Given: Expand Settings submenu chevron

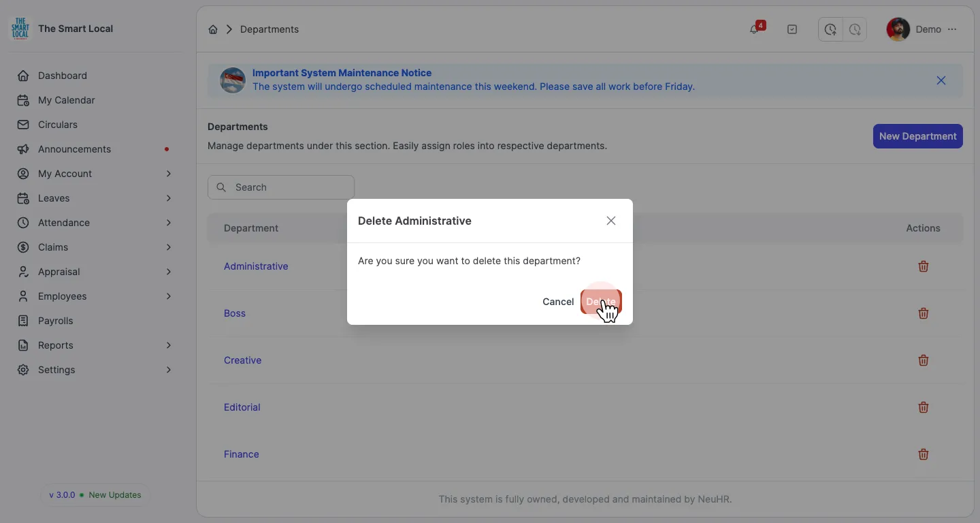Looking at the screenshot, I should pyautogui.click(x=168, y=370).
